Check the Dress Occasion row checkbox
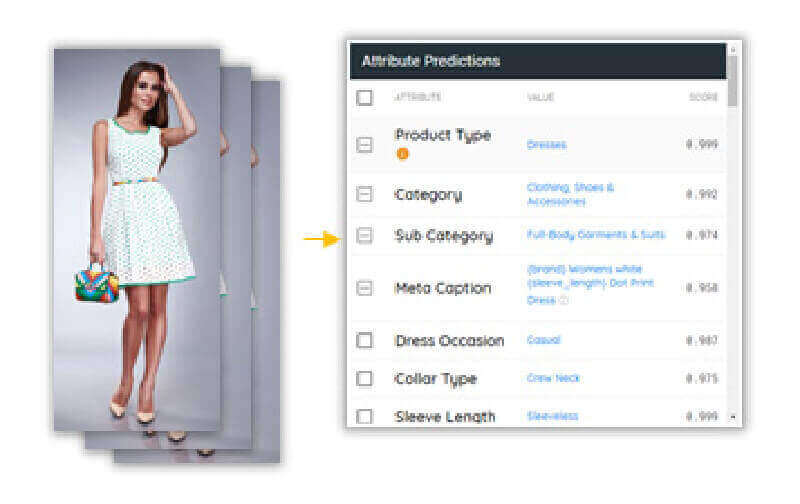This screenshot has height=504, width=800. point(364,340)
